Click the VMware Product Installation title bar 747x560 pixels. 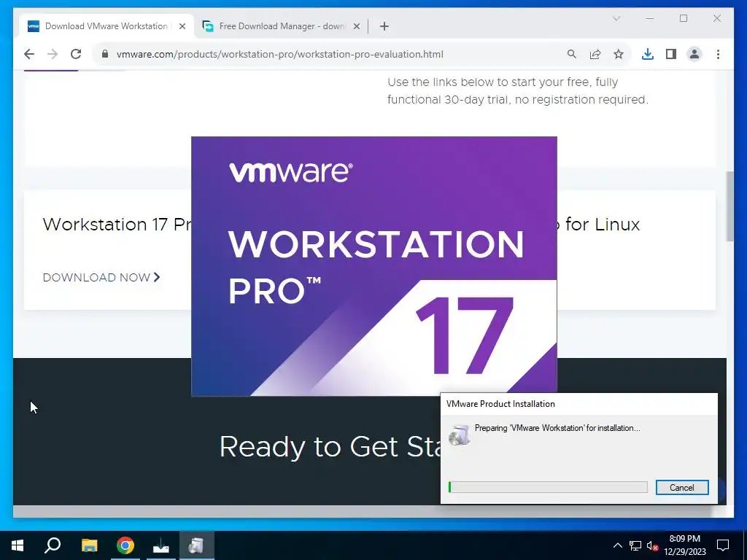(578, 404)
